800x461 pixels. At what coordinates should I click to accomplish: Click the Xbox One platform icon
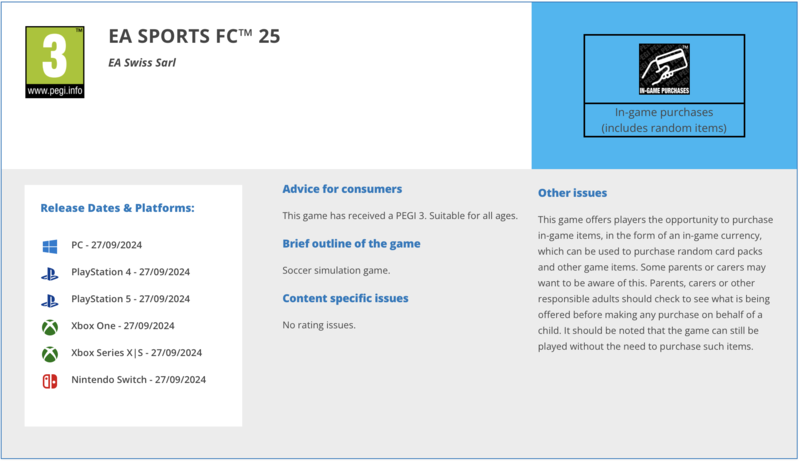tap(50, 326)
